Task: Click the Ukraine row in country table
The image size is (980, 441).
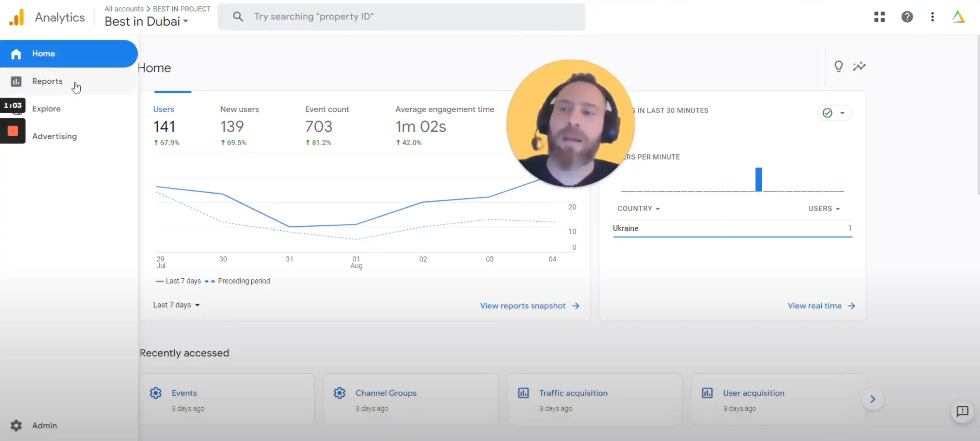Action: pos(732,228)
